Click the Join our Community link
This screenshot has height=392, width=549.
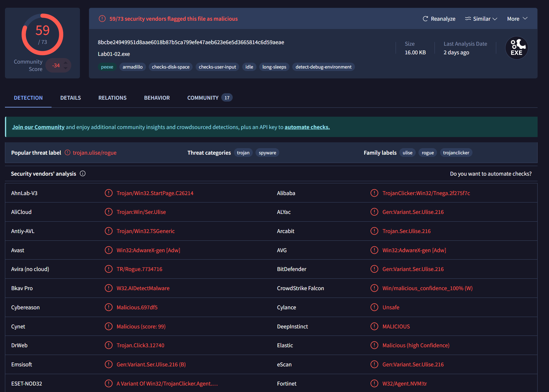pyautogui.click(x=38, y=127)
